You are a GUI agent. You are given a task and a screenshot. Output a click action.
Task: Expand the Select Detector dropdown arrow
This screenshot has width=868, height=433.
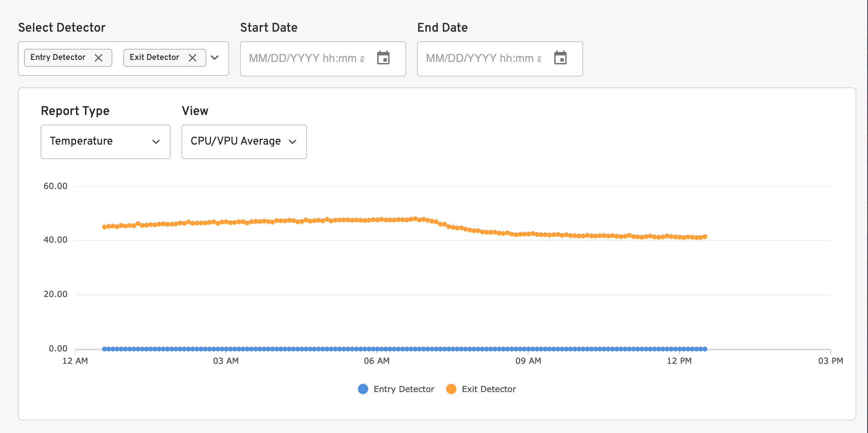point(215,58)
